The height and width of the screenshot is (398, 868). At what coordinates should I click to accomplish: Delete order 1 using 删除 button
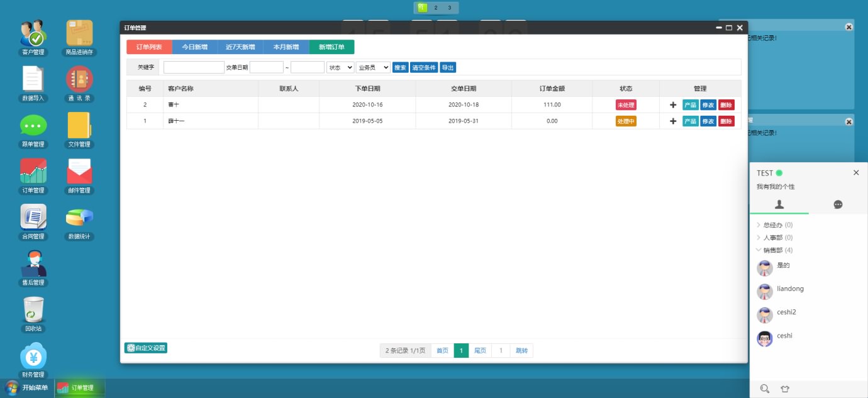[726, 121]
